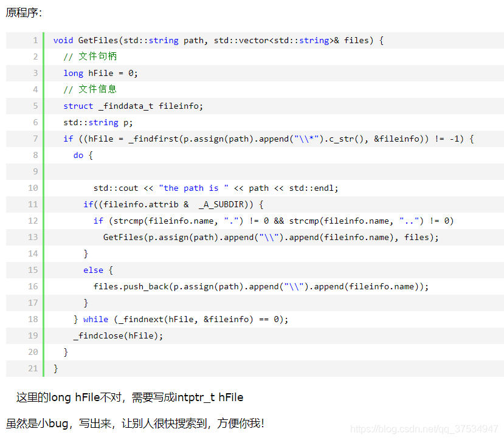
Task: Click the strcmp fileinfo.name condition line
Action: click(x=274, y=221)
